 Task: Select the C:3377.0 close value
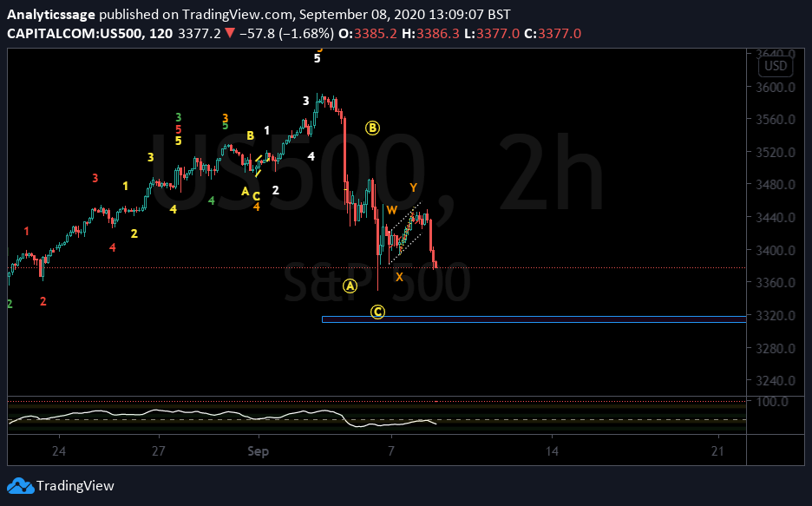tap(553, 34)
